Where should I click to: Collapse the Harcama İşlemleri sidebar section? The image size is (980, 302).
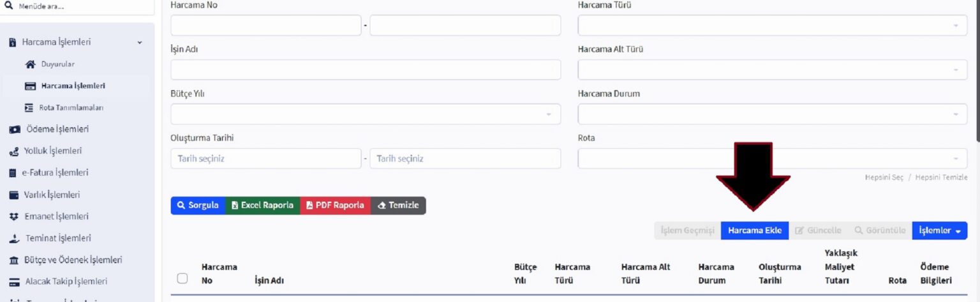click(x=140, y=43)
